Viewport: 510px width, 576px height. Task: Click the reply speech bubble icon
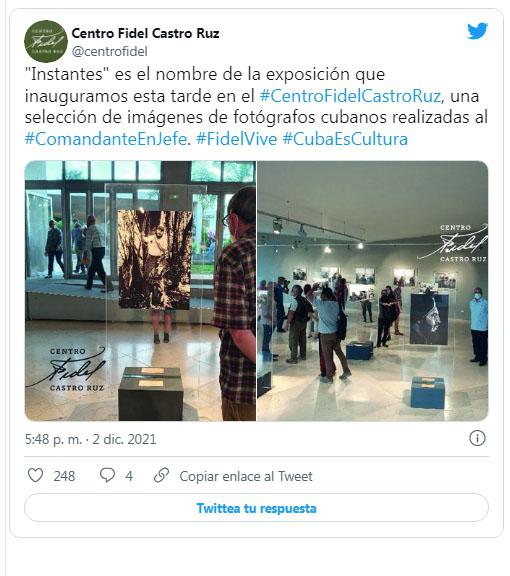107,475
